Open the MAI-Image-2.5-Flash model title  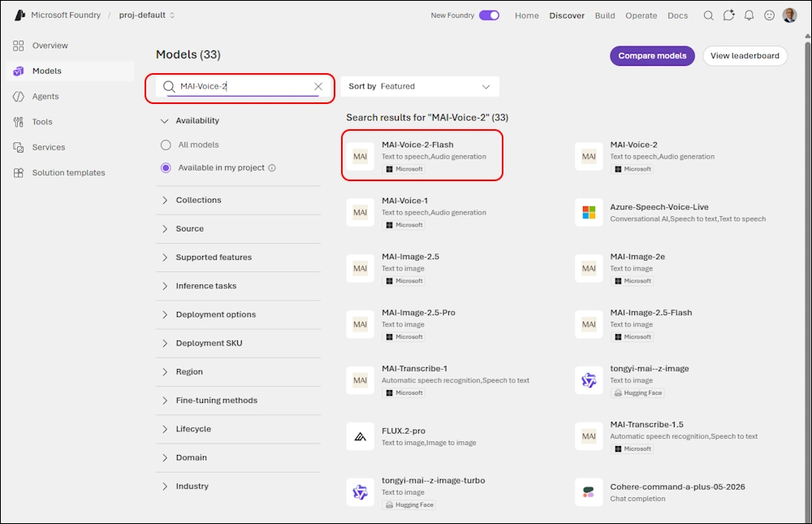click(651, 313)
